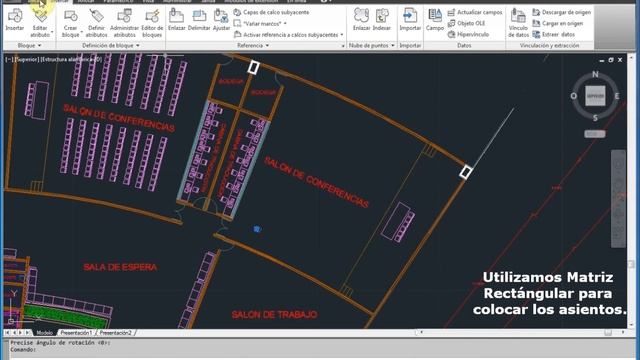Click the Crear bloque icon
Viewport: 640px width, 360px height.
click(x=70, y=16)
